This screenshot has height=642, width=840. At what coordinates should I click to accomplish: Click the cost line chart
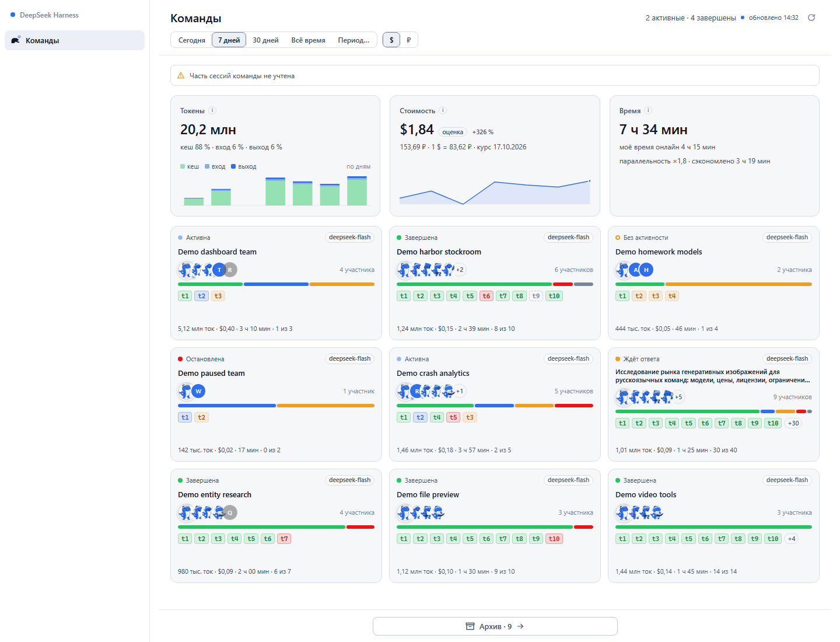point(495,191)
